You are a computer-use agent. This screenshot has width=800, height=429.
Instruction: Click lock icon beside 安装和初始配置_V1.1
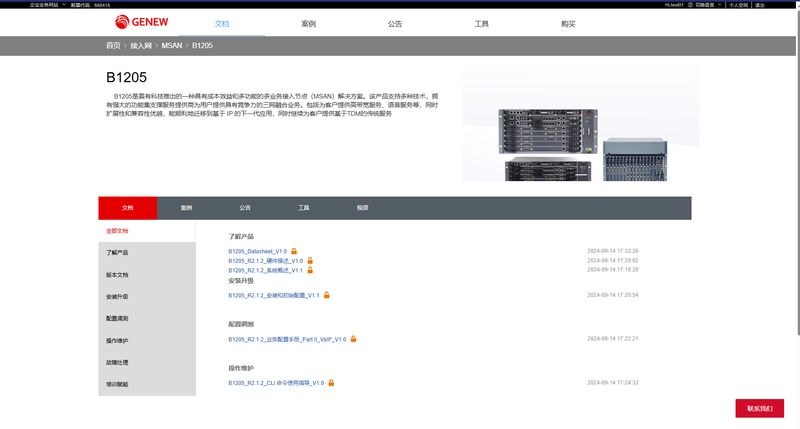click(x=327, y=295)
